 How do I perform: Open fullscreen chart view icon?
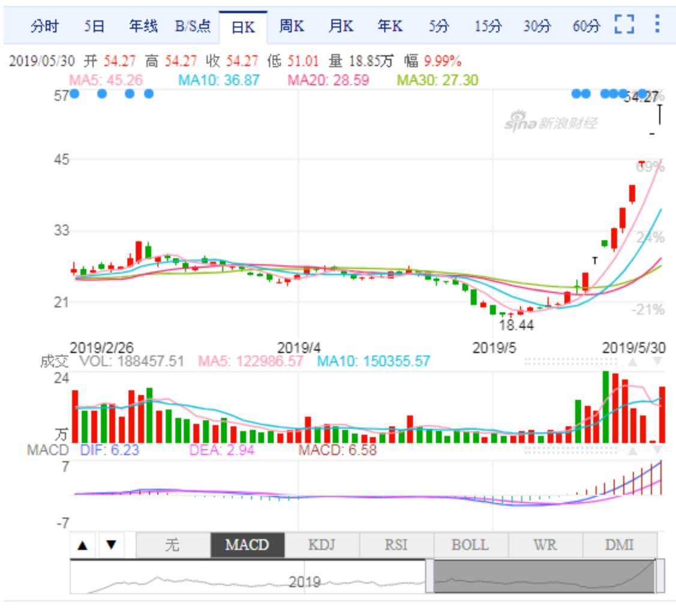[624, 25]
